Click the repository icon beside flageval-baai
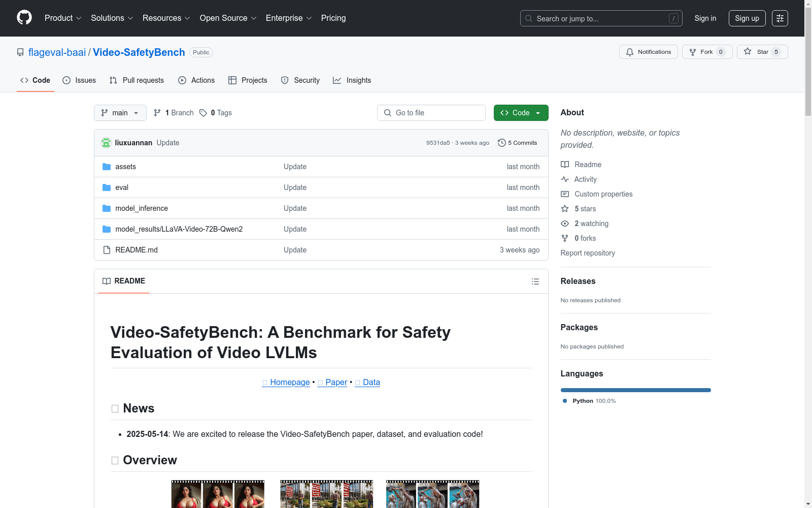Image resolution: width=812 pixels, height=508 pixels. pyautogui.click(x=20, y=52)
